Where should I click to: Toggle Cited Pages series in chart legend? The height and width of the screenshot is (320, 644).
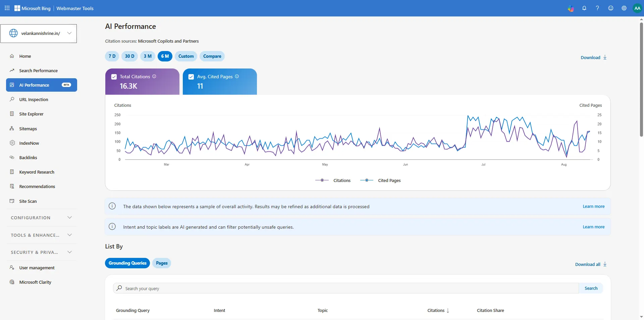pos(380,180)
